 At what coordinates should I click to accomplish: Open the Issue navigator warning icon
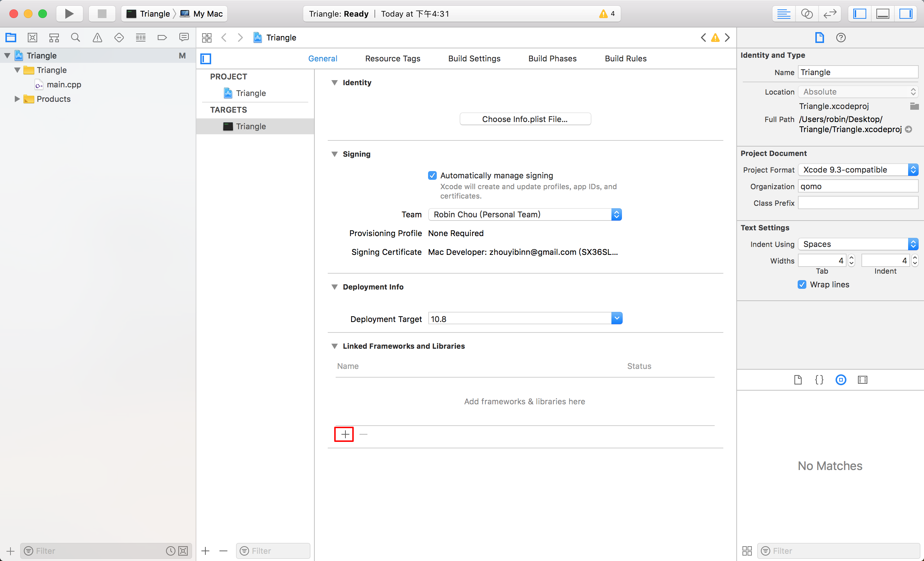97,38
